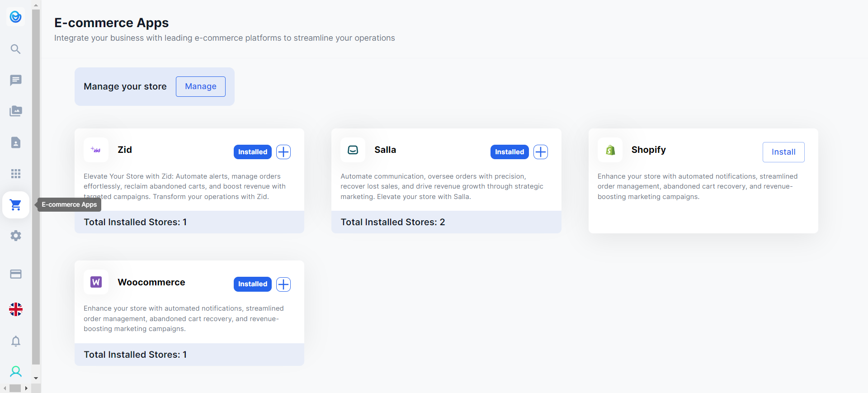Add another Salla store with plus button
Image resolution: width=868 pixels, height=393 pixels.
pos(541,152)
